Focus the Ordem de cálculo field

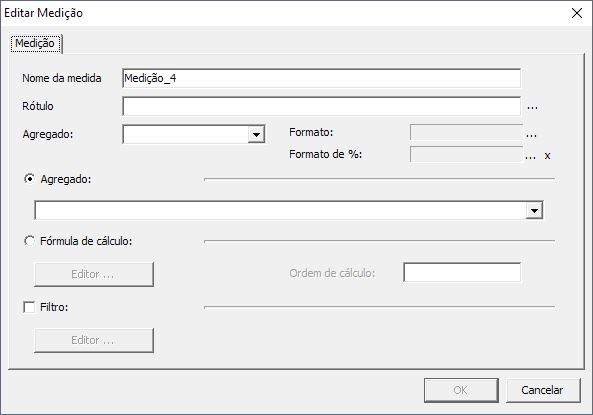(462, 272)
